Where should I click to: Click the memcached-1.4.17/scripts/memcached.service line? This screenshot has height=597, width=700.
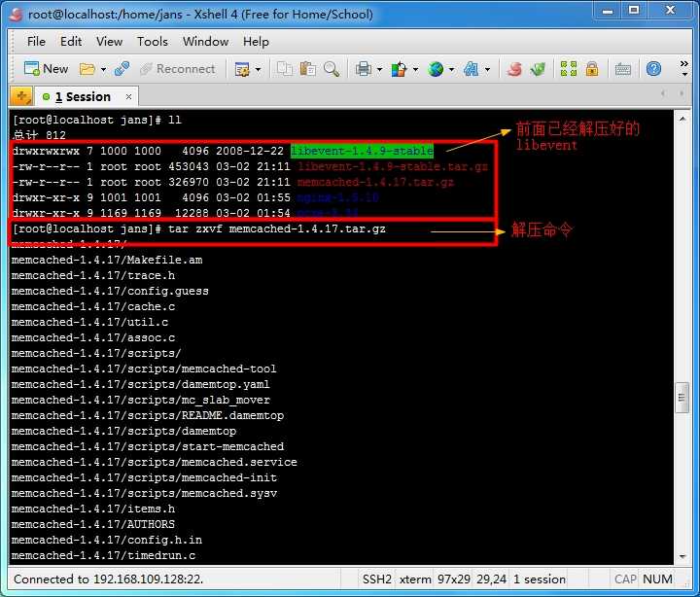click(155, 462)
